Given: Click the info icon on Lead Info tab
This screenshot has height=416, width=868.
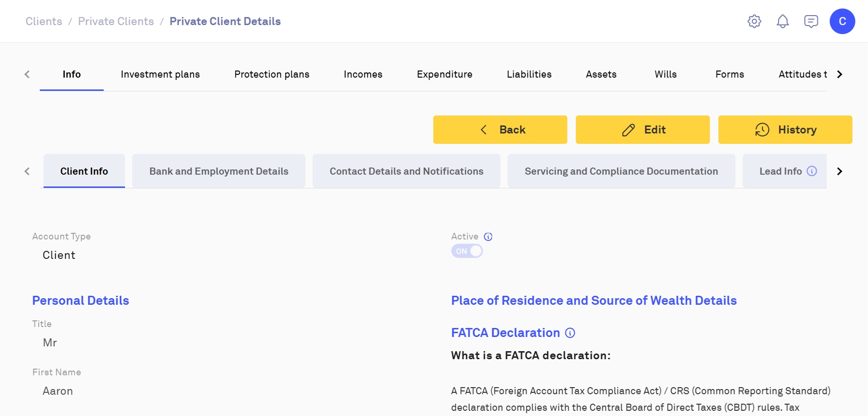Looking at the screenshot, I should click(812, 171).
